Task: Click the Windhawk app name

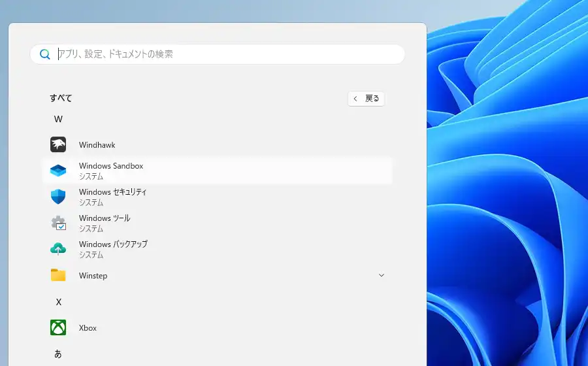Action: pos(97,144)
